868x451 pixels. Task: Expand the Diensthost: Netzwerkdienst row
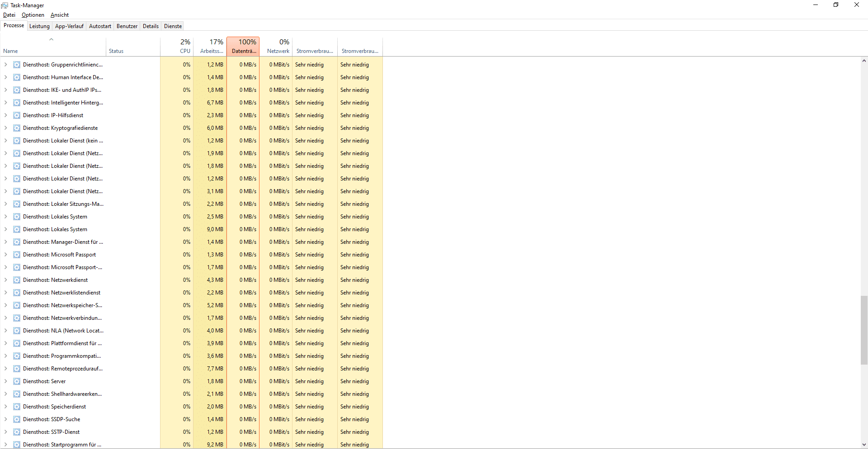pos(6,280)
